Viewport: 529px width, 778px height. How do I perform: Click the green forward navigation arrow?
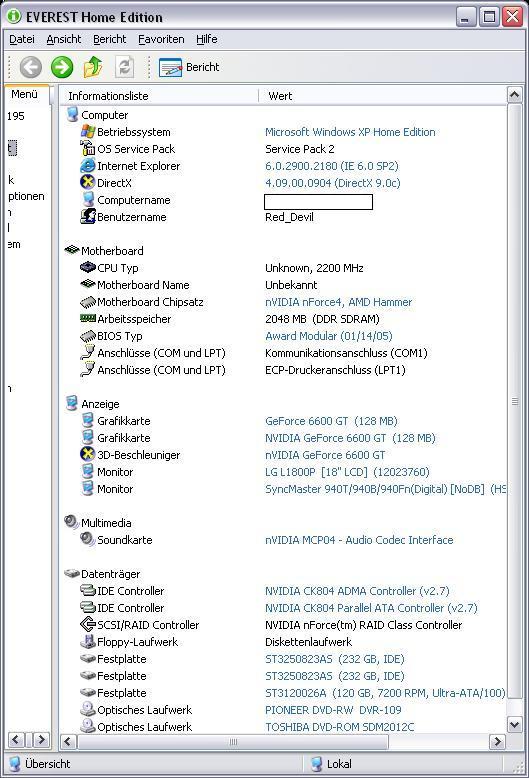pos(62,67)
